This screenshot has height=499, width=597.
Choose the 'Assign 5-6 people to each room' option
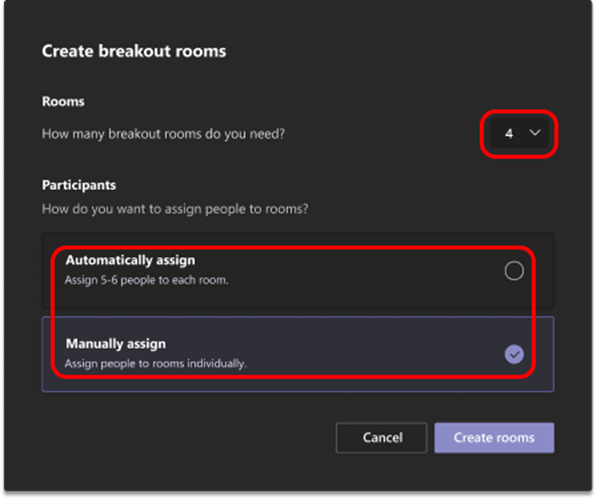[298, 270]
